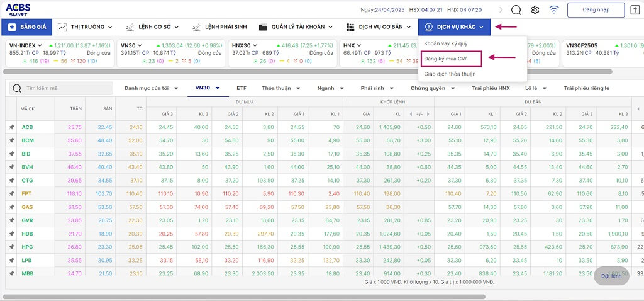Open the HPG stock symbol
The width and height of the screenshot is (644, 301).
[x=27, y=247]
